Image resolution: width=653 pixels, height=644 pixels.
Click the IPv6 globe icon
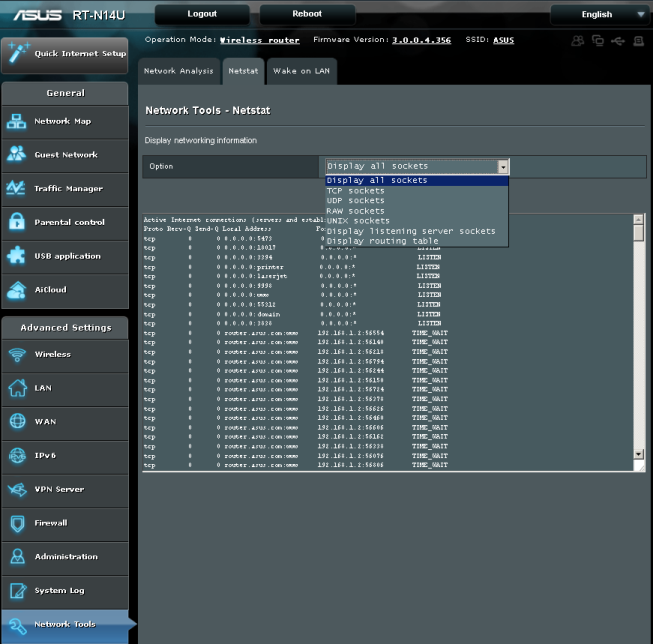tap(17, 455)
